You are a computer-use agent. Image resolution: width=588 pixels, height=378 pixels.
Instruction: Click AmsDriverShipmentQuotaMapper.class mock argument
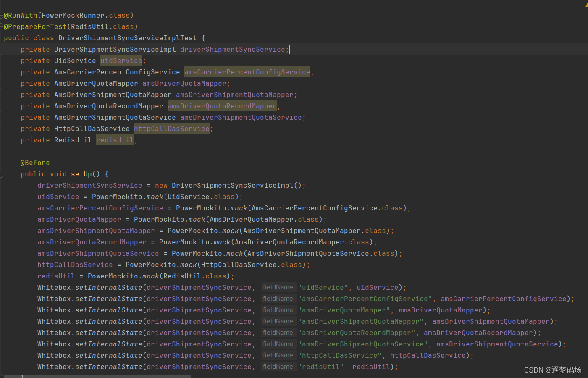(315, 231)
